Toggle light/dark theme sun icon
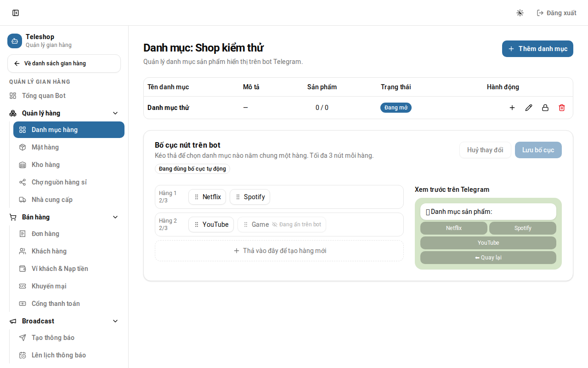Screen dimensions: 588x368 [520, 13]
